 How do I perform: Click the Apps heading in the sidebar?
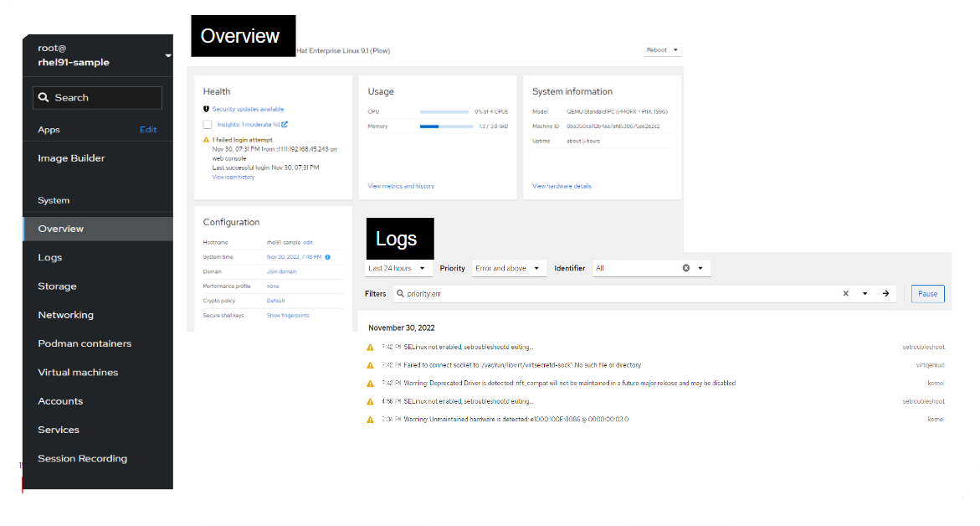pos(49,130)
